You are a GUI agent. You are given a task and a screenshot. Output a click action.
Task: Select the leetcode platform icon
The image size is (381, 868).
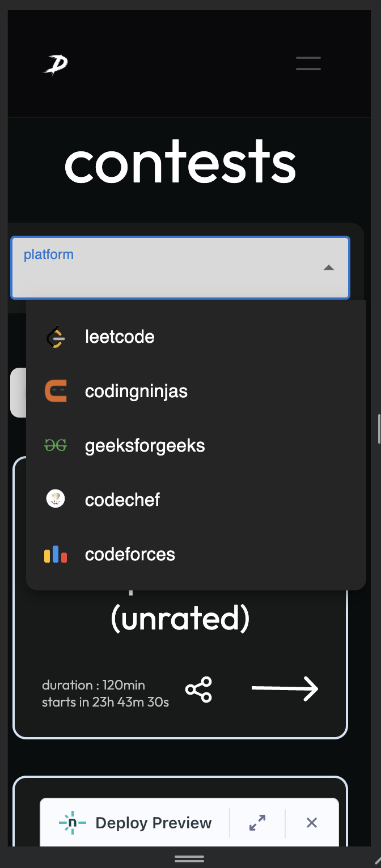(x=55, y=337)
